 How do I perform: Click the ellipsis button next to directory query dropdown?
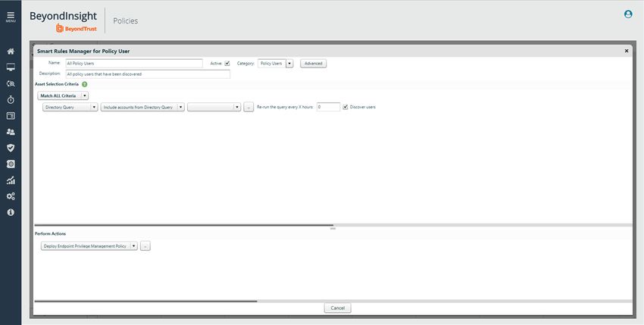(x=249, y=107)
